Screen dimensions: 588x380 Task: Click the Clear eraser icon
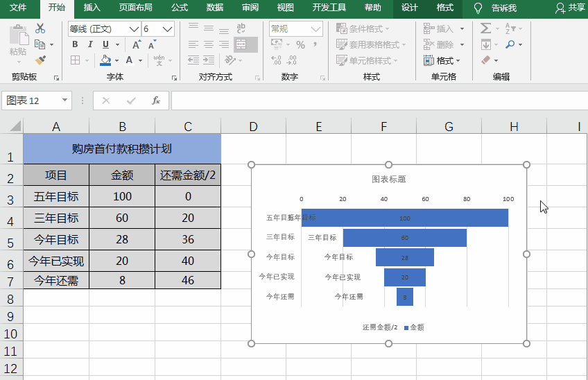[486, 60]
